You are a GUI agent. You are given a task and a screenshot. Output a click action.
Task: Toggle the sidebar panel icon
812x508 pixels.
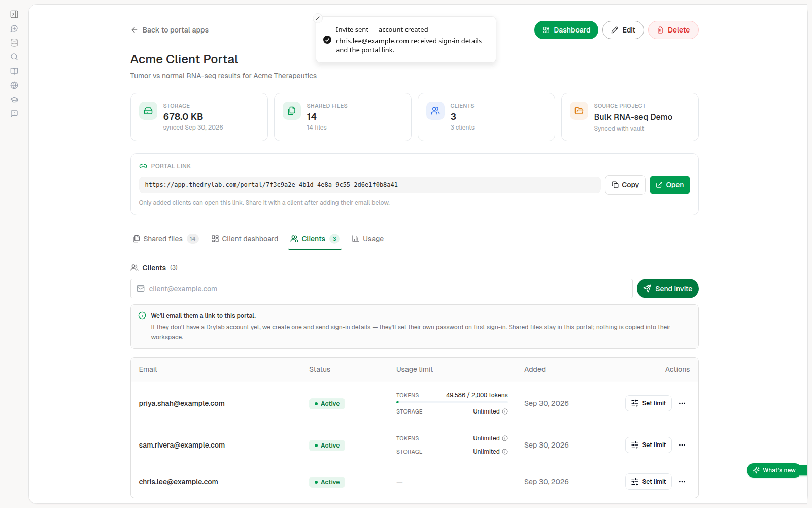(14, 14)
